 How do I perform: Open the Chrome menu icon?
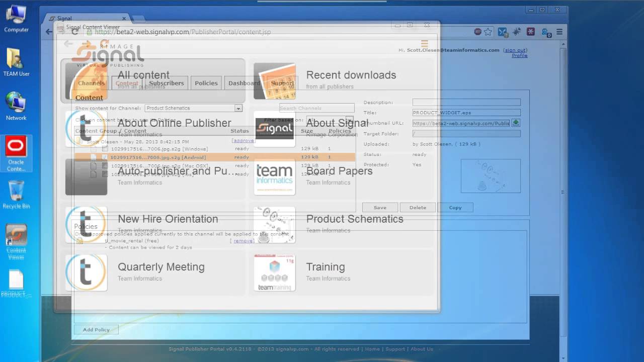pos(559,32)
